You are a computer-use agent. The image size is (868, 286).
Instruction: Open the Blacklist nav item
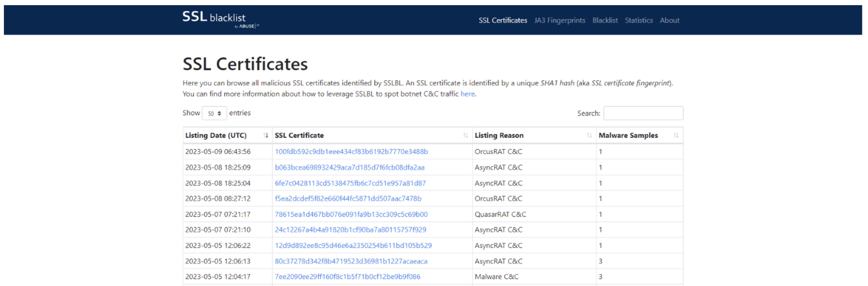tap(605, 20)
